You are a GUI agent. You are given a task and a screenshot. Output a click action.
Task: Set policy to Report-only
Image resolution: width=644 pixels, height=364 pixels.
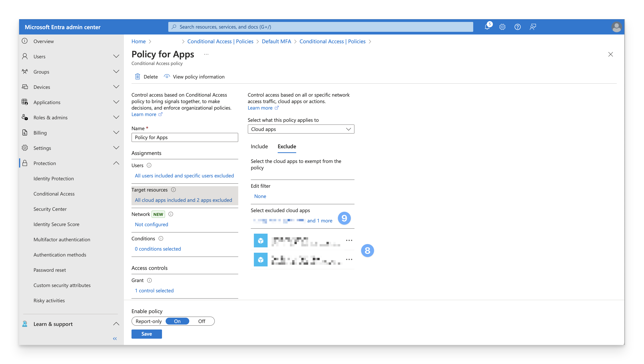(148, 321)
